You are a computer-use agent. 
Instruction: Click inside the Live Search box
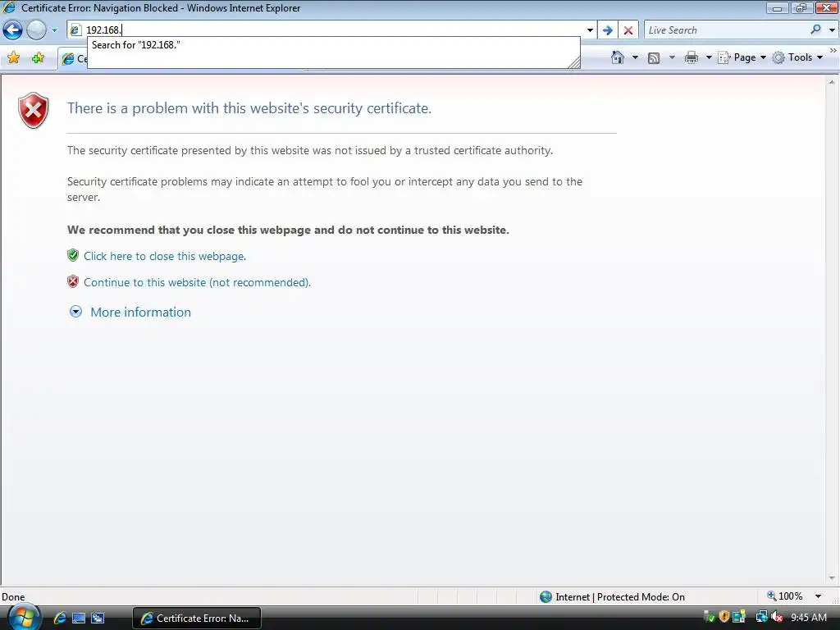click(726, 30)
